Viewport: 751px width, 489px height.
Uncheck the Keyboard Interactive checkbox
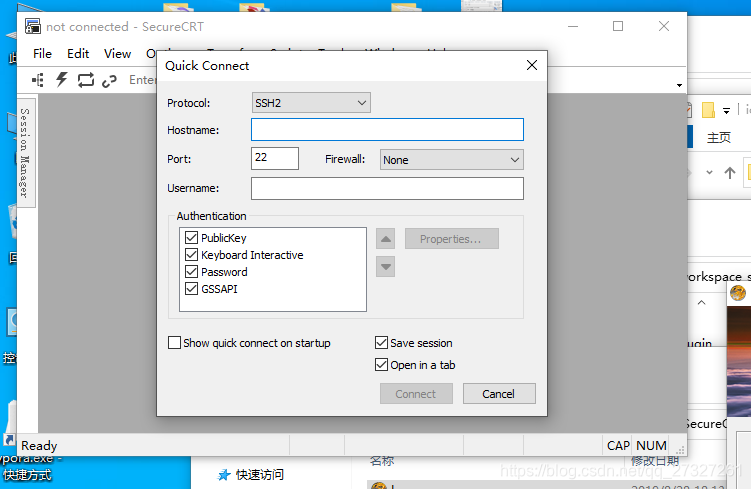click(192, 254)
